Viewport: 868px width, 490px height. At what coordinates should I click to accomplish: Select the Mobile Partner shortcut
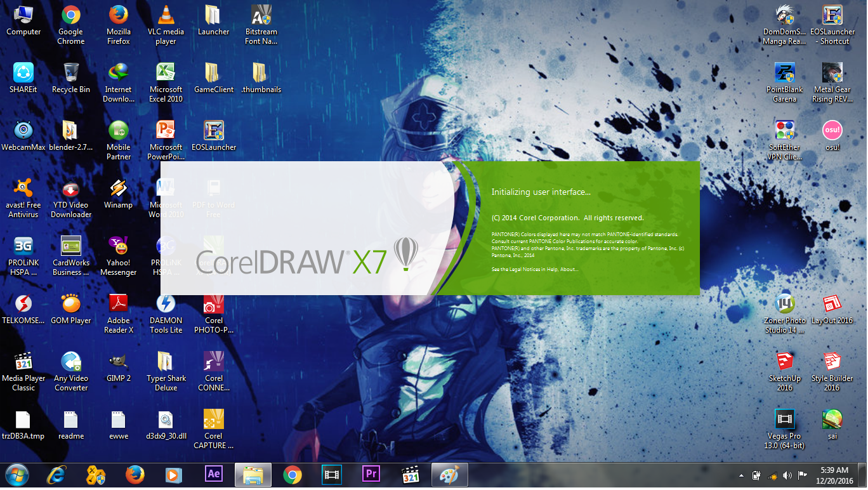[119, 141]
